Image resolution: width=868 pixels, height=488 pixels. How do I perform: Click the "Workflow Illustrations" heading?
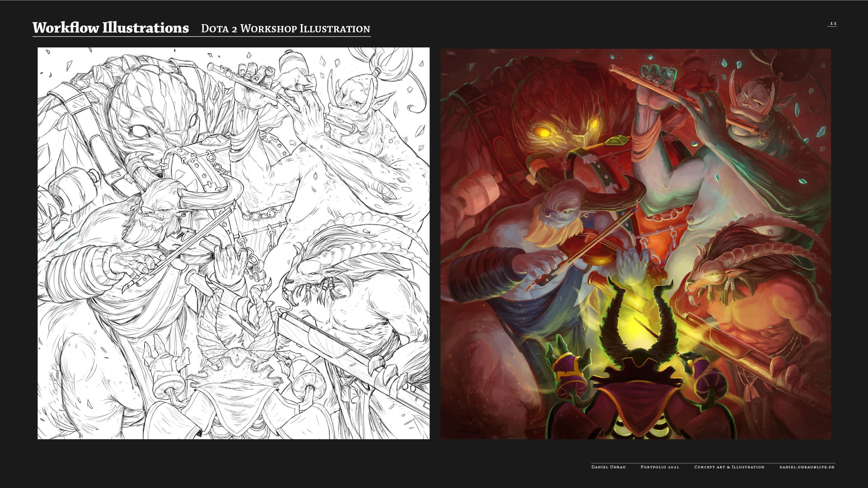click(111, 28)
